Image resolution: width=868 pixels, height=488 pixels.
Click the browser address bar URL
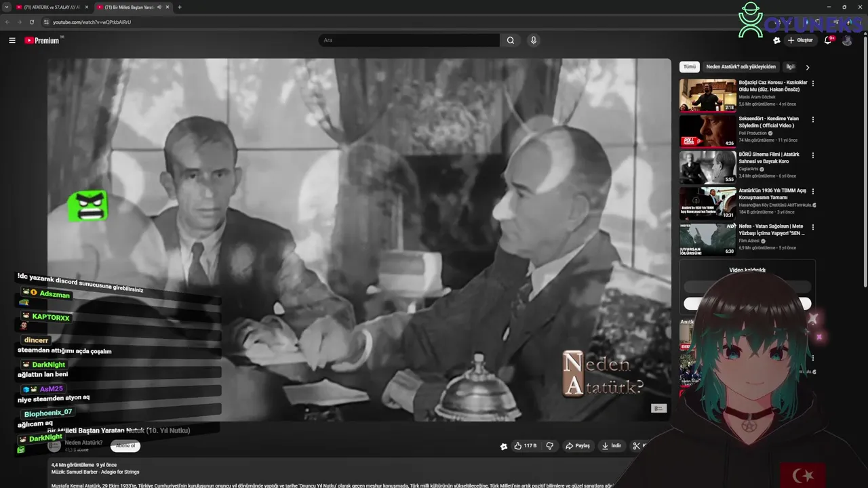[x=92, y=22]
